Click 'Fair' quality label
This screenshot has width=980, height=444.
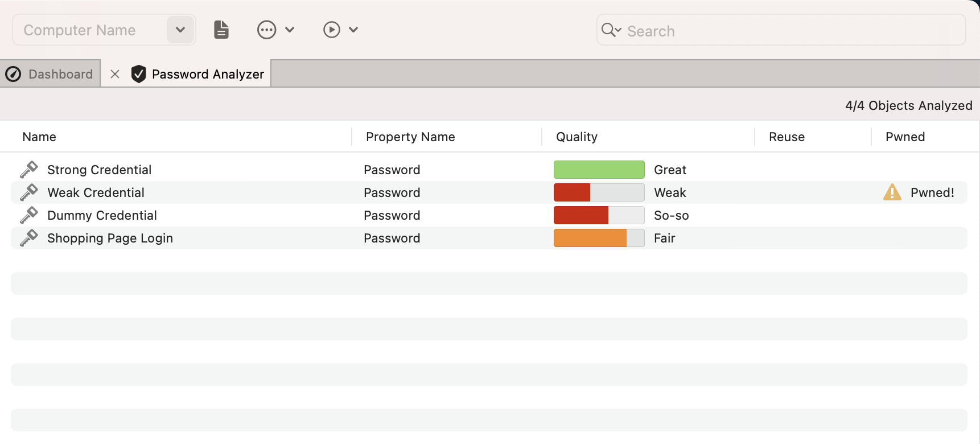point(664,238)
